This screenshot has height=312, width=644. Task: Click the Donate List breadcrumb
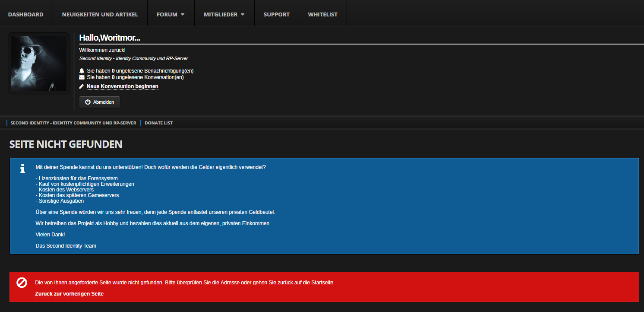pyautogui.click(x=158, y=123)
